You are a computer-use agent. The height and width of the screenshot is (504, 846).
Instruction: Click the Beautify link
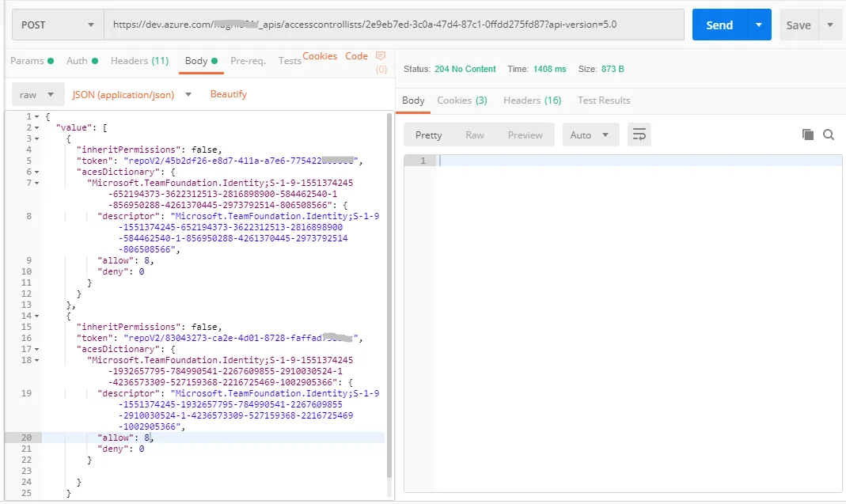[x=228, y=94]
